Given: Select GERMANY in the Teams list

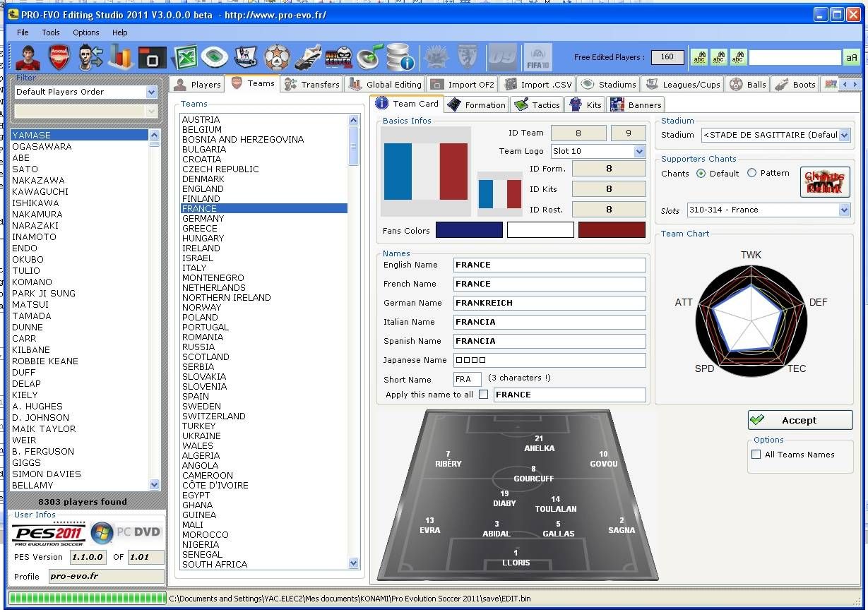Looking at the screenshot, I should pos(203,219).
